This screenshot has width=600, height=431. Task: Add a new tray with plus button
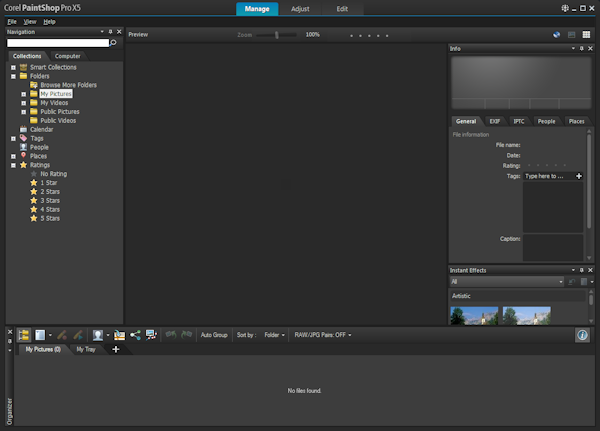(115, 349)
